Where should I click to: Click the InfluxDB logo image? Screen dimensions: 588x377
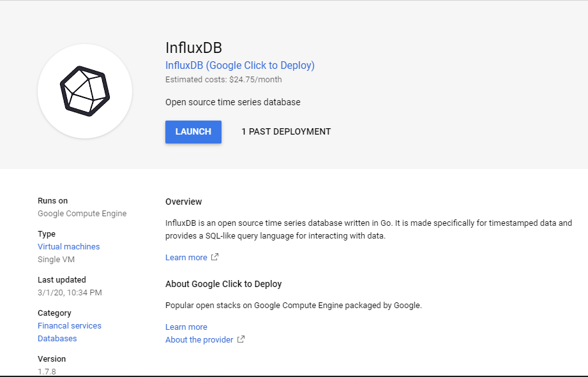click(85, 91)
